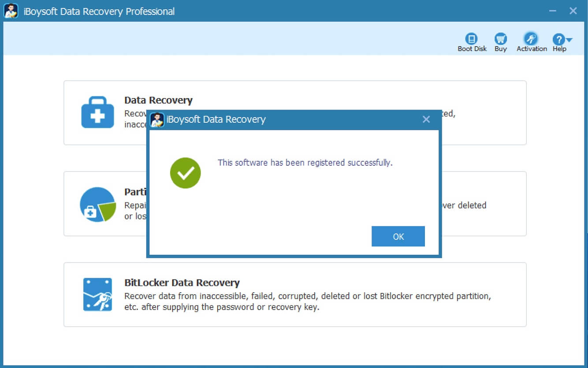Dismiss the registration dialog with its X
The height and width of the screenshot is (368, 588).
pos(426,119)
